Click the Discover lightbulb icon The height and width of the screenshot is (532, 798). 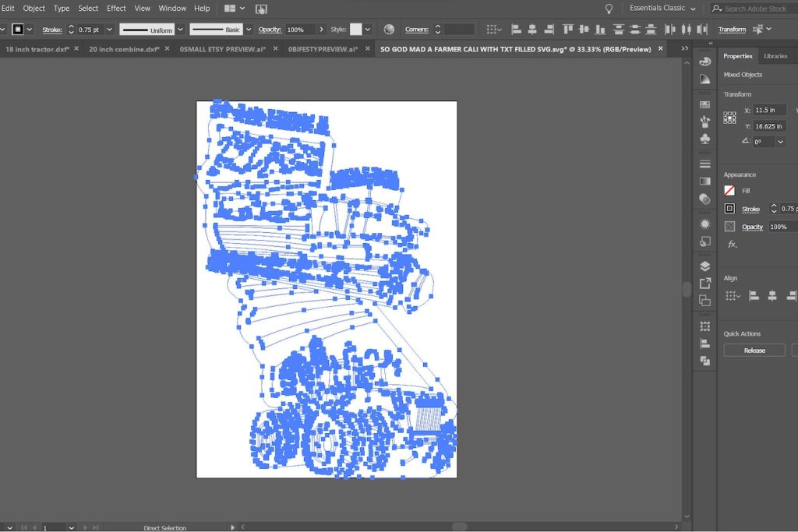(609, 9)
